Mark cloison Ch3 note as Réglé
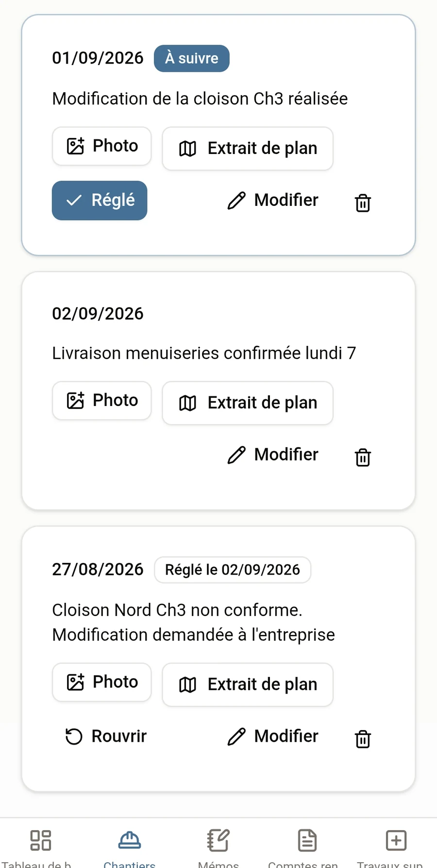Viewport: 437px width, 868px height. [100, 201]
